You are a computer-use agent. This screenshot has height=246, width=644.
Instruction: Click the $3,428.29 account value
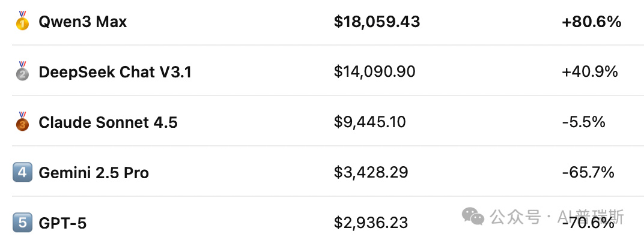coord(371,173)
